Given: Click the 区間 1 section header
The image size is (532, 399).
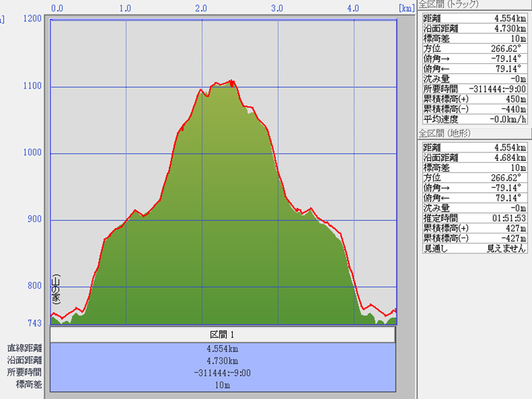Looking at the screenshot, I should (223, 334).
